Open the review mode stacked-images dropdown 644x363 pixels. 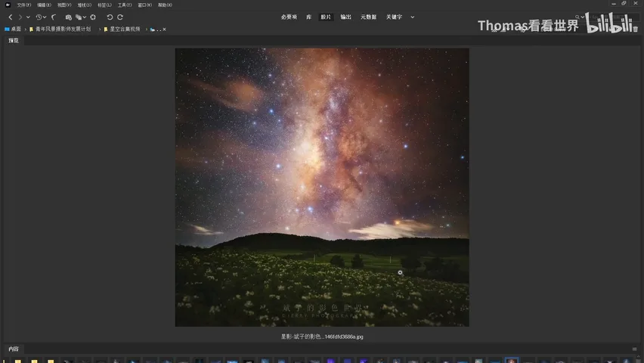click(x=80, y=17)
